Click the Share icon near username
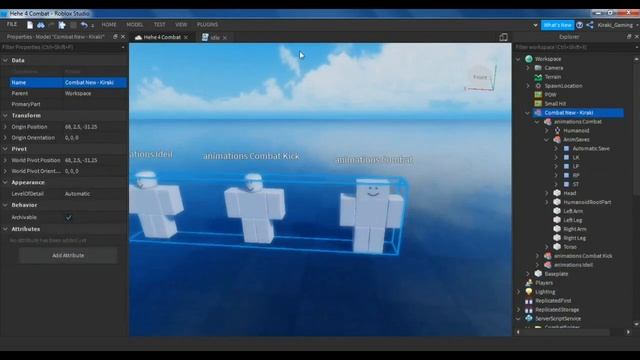The image size is (640, 360). [x=590, y=25]
